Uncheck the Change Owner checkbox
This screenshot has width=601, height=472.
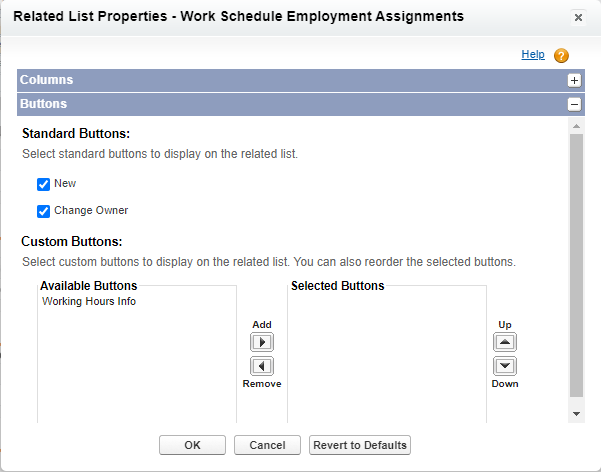point(43,211)
